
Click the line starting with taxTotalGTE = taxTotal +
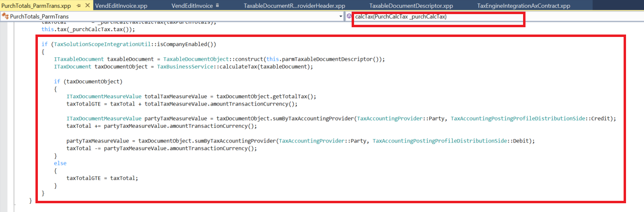click(182, 104)
